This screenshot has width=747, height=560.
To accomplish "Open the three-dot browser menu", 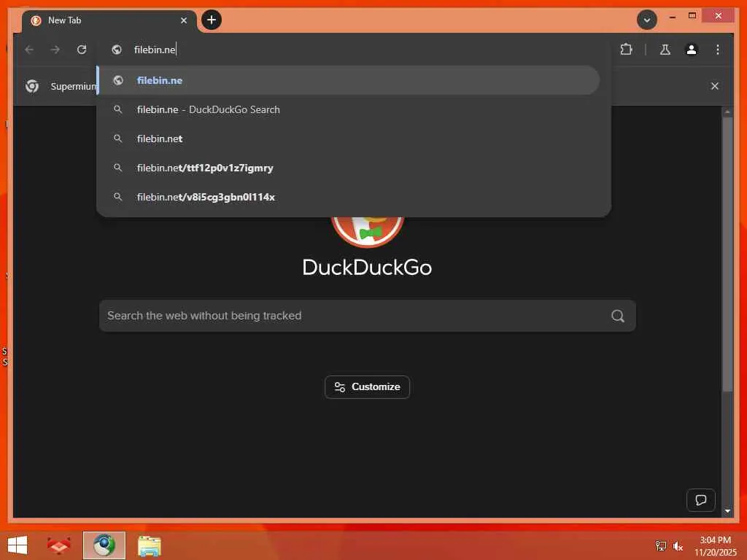I will [x=718, y=50].
